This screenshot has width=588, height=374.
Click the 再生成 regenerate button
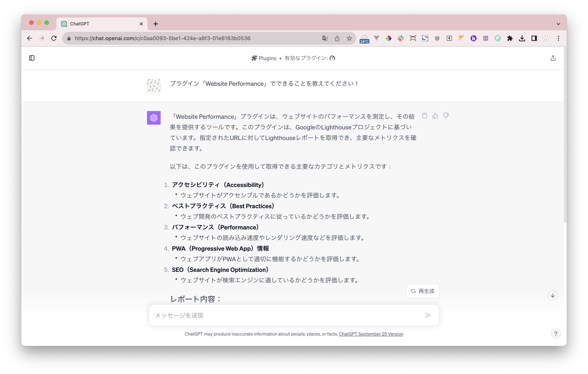(x=423, y=291)
